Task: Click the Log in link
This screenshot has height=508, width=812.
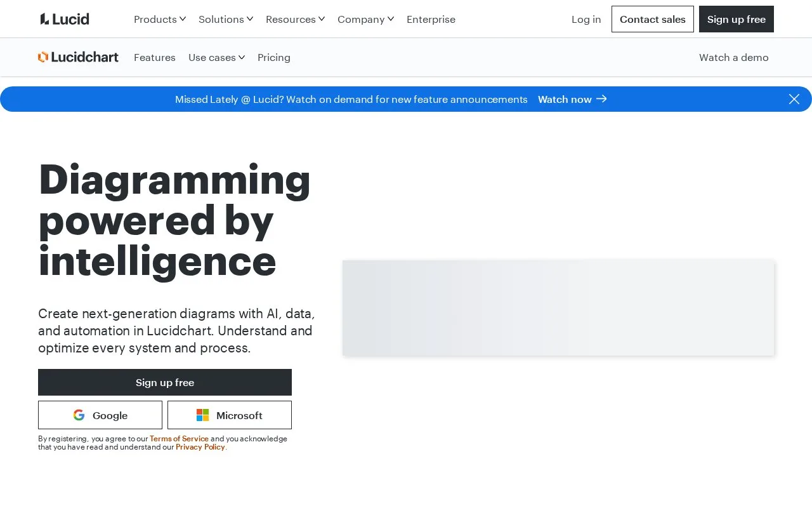Action: (x=586, y=19)
